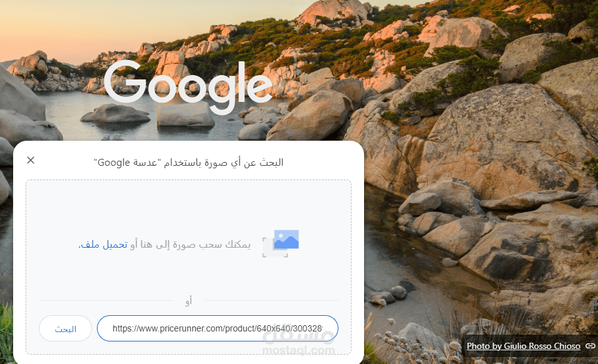Click the word "Google" in the dialog title

pyautogui.click(x=114, y=163)
